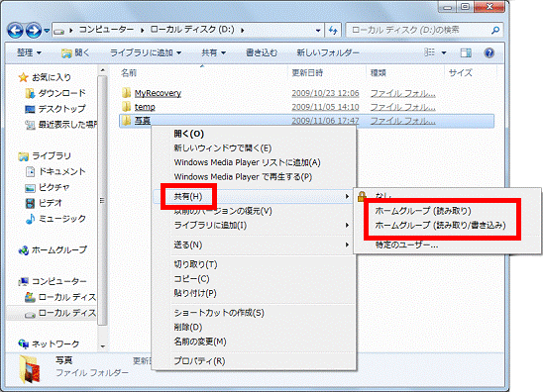Expand the 送る(N) submenu
This screenshot has height=392, width=543.
pos(255,245)
